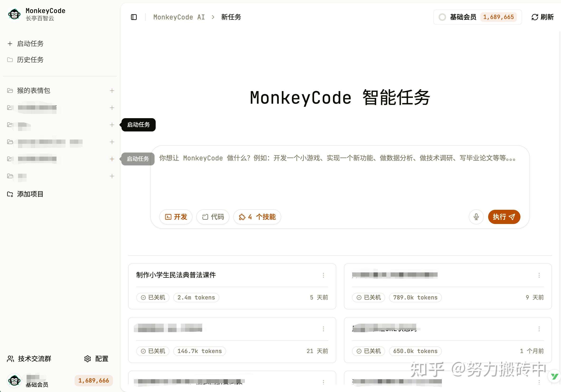Click the MonkeyCode monkey logo

tap(14, 14)
